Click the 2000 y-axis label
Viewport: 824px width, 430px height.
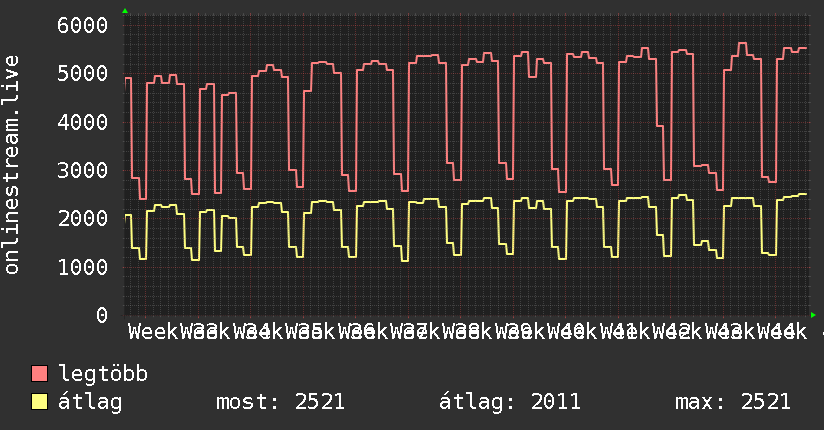[x=83, y=218]
